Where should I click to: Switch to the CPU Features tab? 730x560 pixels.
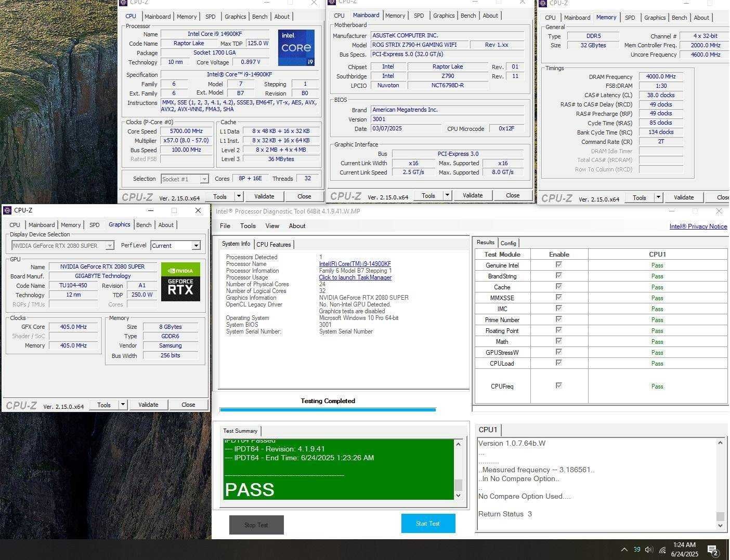[x=273, y=245]
